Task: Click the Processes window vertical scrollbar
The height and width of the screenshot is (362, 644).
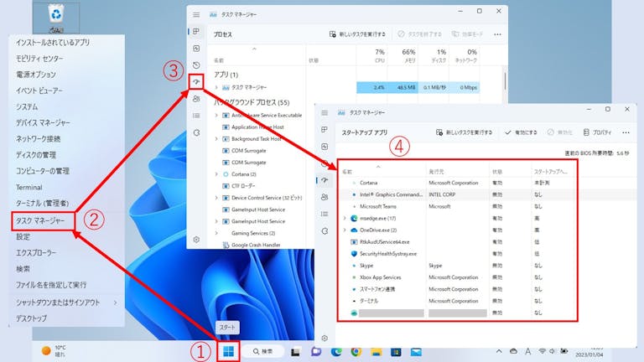Action: (x=505, y=81)
